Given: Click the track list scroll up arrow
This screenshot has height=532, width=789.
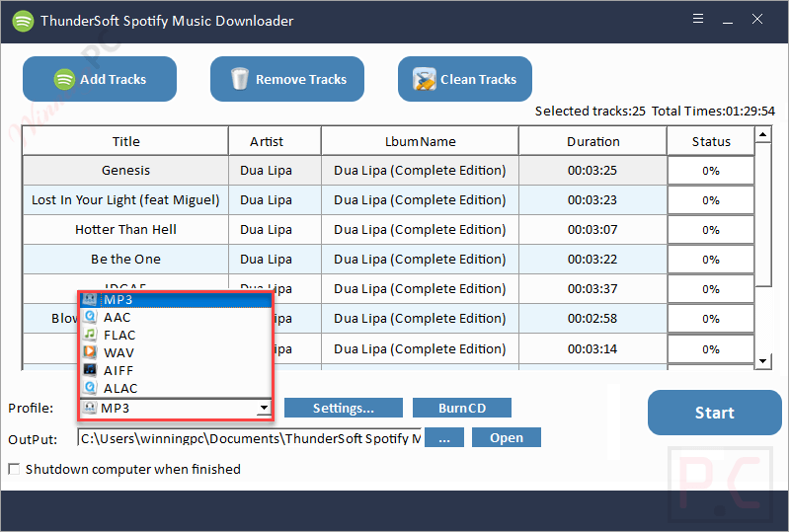Looking at the screenshot, I should (763, 134).
